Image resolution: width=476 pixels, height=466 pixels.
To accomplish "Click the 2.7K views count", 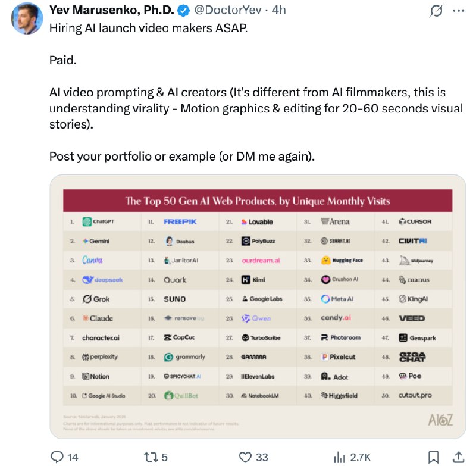I will [360, 456].
